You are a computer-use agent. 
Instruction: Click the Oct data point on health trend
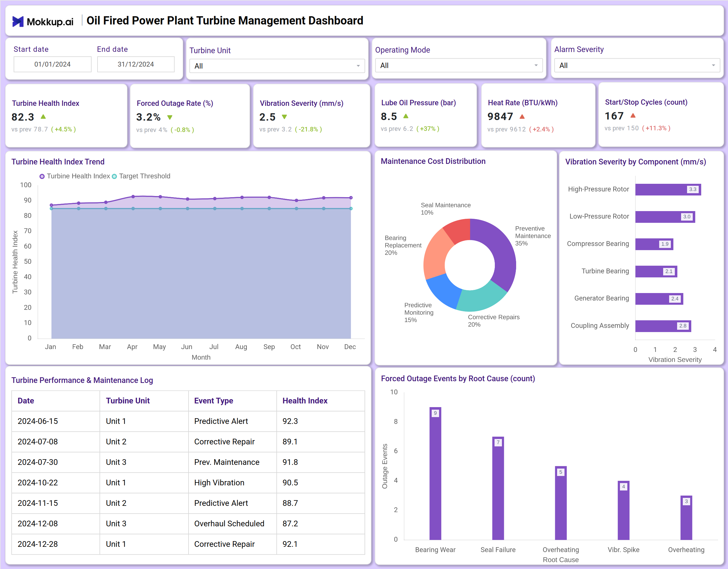[296, 201]
